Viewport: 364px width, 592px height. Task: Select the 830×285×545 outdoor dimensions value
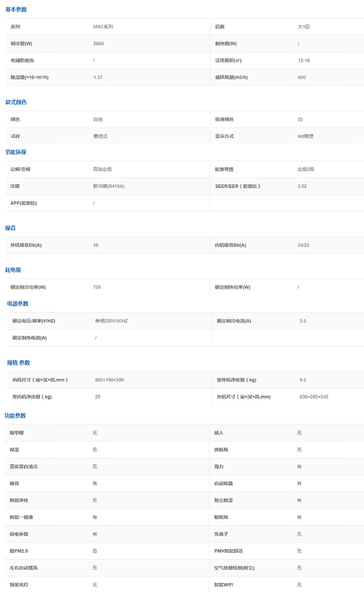[x=314, y=397]
